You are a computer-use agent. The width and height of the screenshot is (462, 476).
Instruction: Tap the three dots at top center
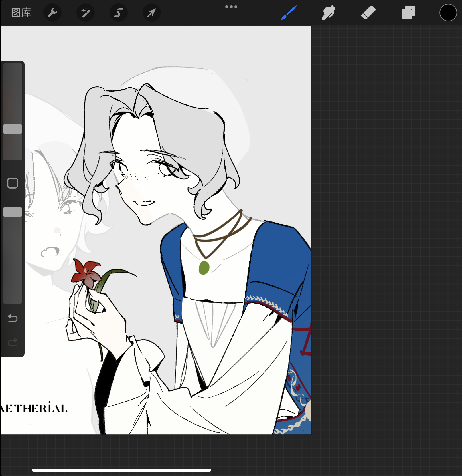coord(231,7)
